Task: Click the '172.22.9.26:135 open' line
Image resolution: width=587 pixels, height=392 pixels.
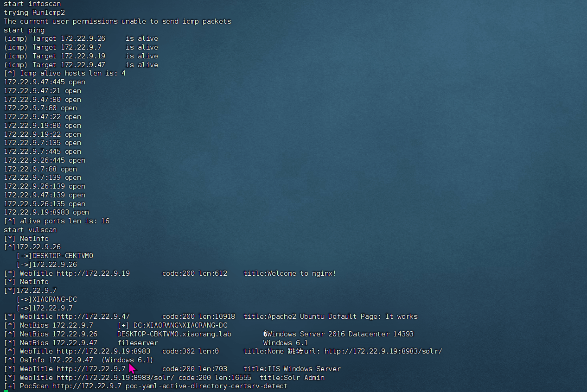Action: coord(45,204)
